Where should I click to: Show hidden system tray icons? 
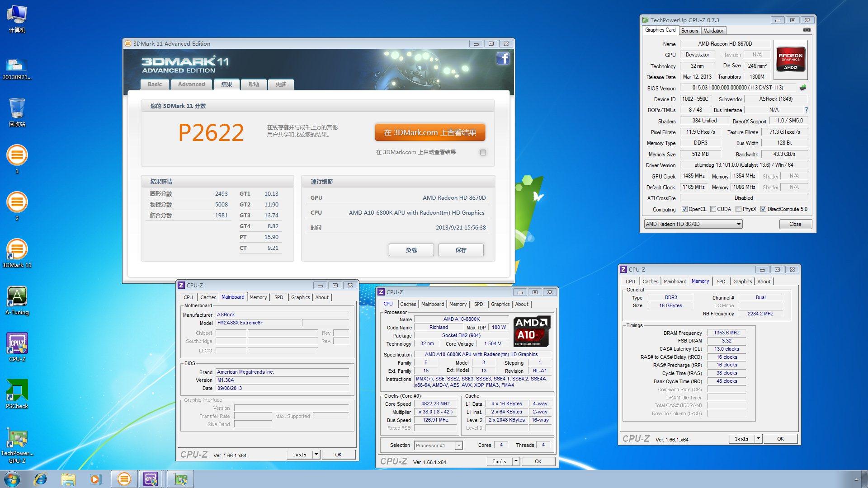[x=856, y=479]
